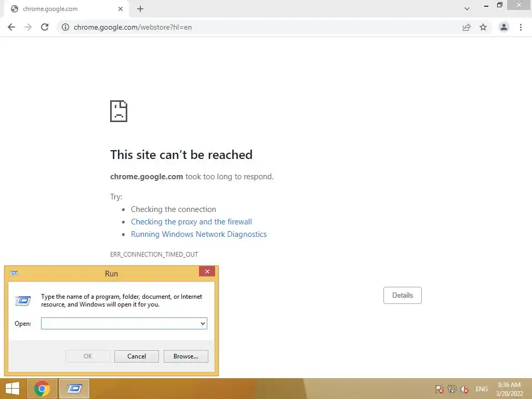
Task: Minimize the Chrome window
Action: pos(486,6)
